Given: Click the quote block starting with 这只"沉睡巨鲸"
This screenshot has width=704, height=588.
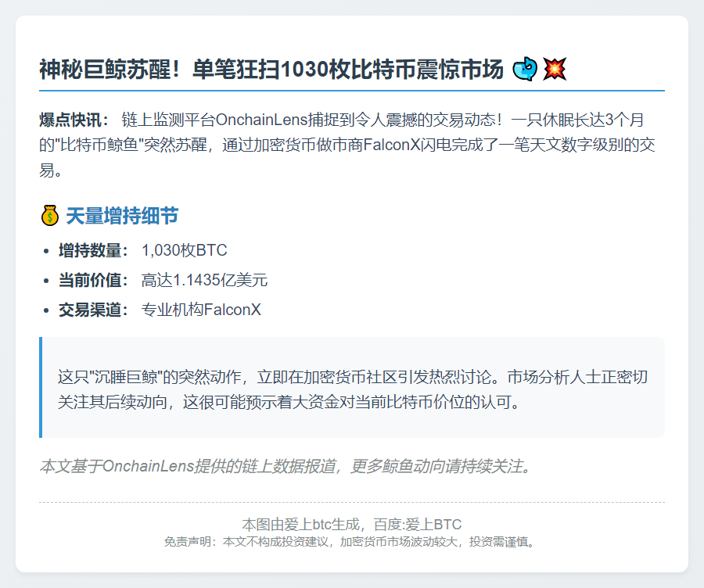Looking at the screenshot, I should pos(352,389).
